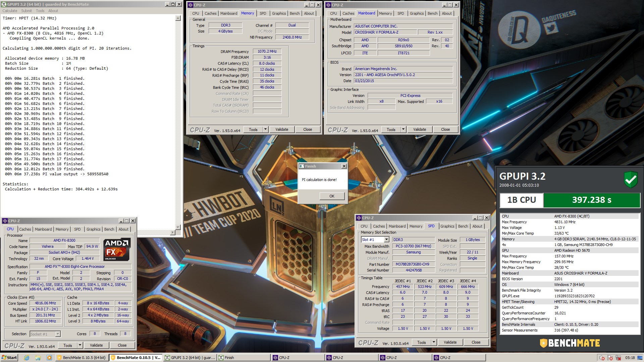Click the CPU-Z SPD window's title bar icon
Screen dimensions: 644x362
click(359, 218)
